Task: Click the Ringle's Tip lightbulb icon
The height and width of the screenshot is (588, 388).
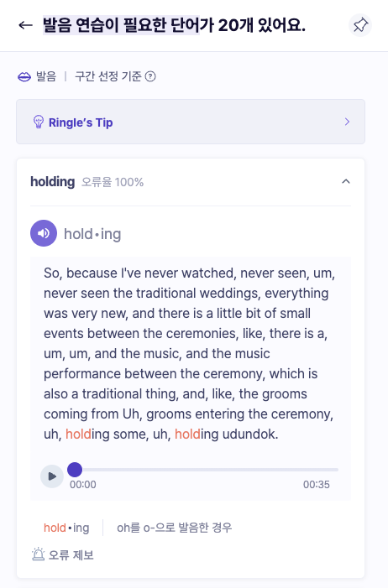Action: pyautogui.click(x=39, y=122)
